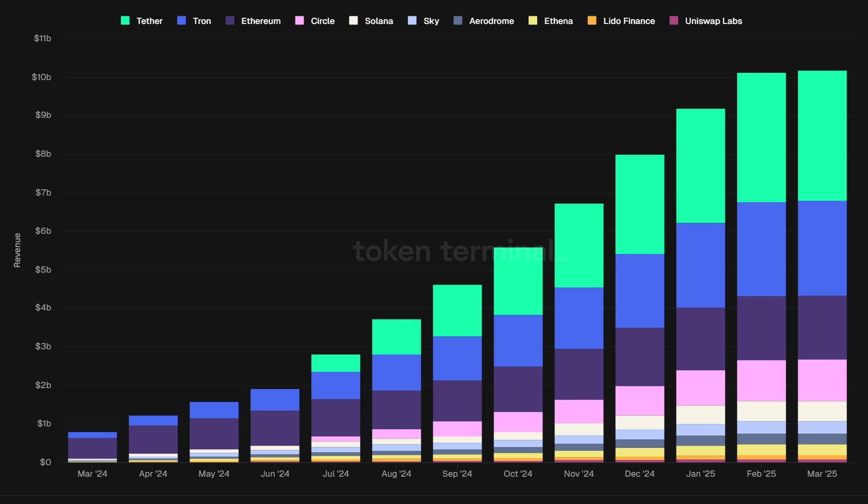
Task: Click the Aug '24 axis label
Action: pyautogui.click(x=396, y=473)
